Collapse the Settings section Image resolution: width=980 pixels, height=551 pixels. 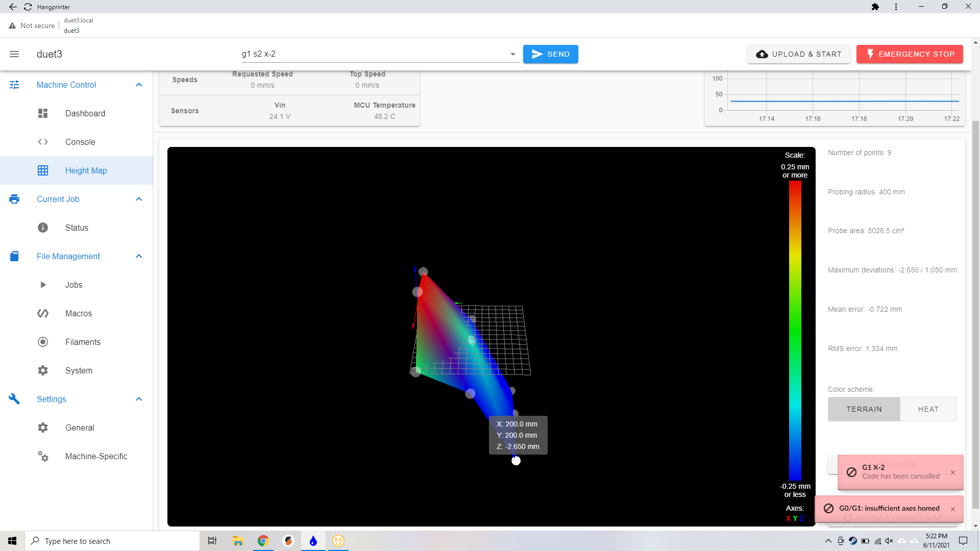(139, 399)
